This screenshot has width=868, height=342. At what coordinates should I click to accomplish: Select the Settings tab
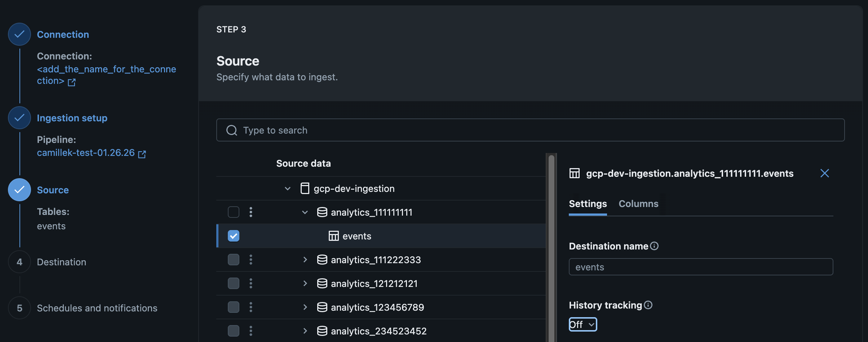588,203
